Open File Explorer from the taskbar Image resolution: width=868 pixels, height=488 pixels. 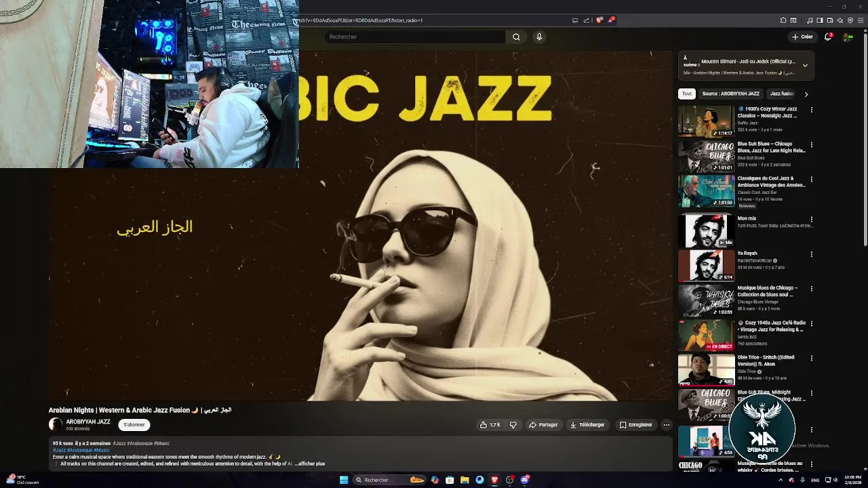(x=465, y=480)
